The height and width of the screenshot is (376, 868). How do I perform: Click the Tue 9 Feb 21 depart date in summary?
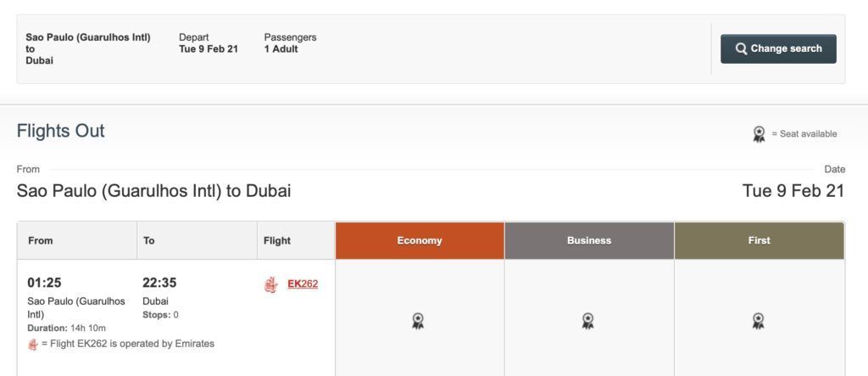pyautogui.click(x=209, y=48)
